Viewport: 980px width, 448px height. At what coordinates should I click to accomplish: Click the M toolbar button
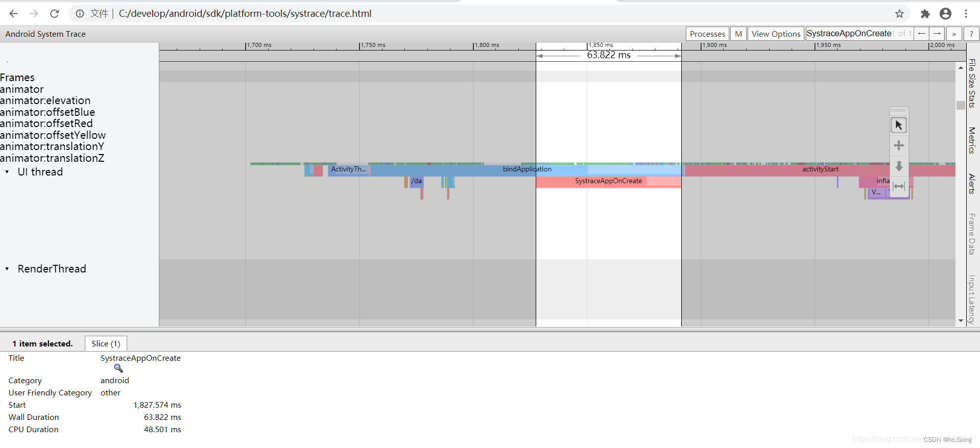pyautogui.click(x=738, y=34)
